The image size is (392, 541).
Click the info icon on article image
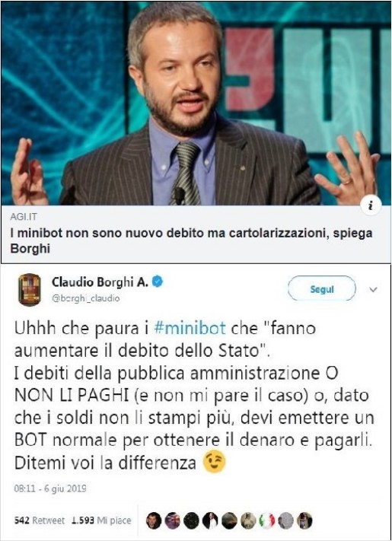pos(371,206)
